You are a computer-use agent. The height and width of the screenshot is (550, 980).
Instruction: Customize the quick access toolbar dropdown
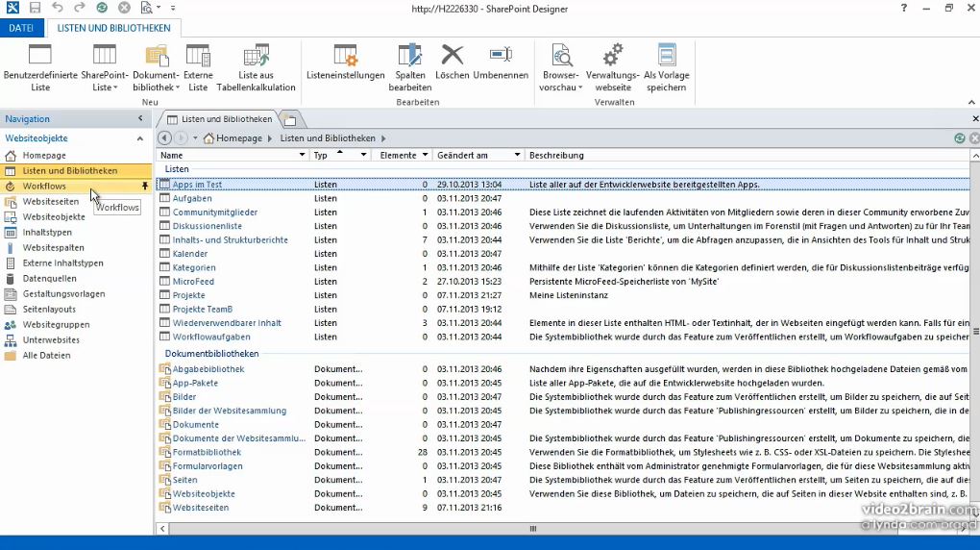(173, 8)
